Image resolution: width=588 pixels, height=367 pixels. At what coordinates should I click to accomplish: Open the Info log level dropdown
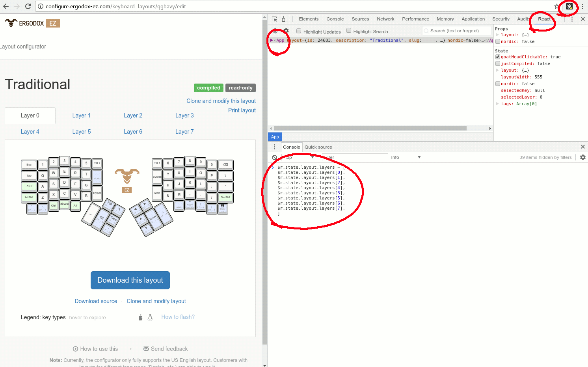pos(406,157)
